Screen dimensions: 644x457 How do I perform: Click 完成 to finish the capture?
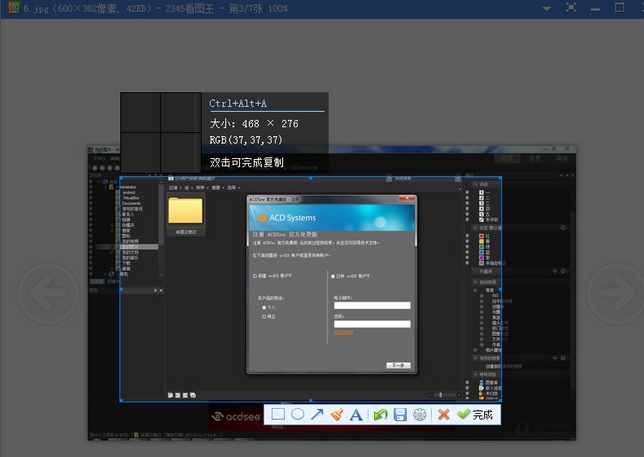[x=476, y=415]
